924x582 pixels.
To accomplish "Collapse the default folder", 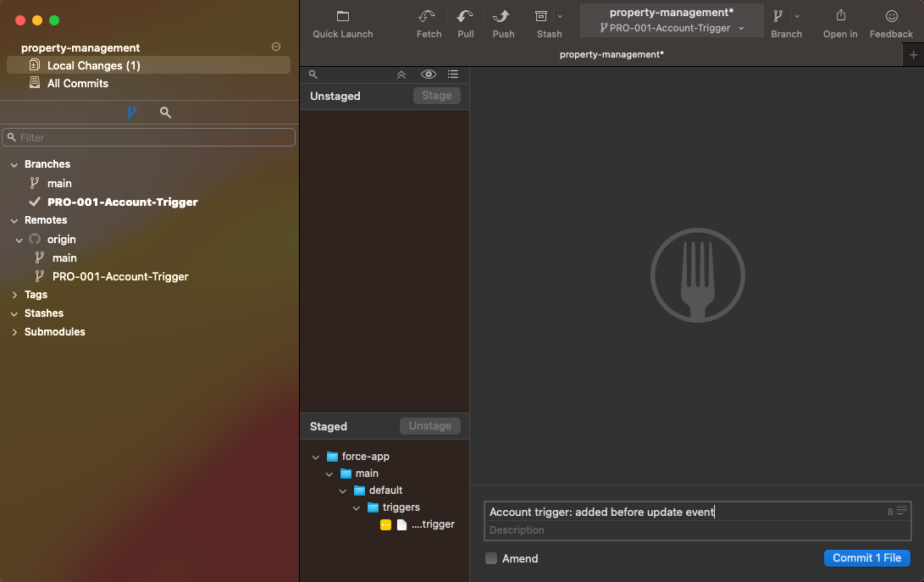I will click(343, 491).
